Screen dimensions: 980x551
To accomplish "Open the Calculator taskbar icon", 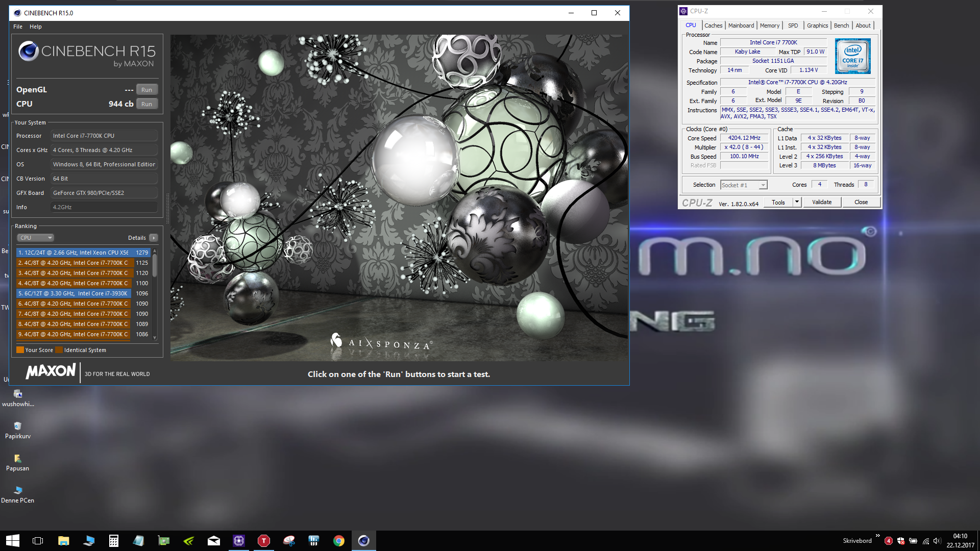I will tap(114, 541).
